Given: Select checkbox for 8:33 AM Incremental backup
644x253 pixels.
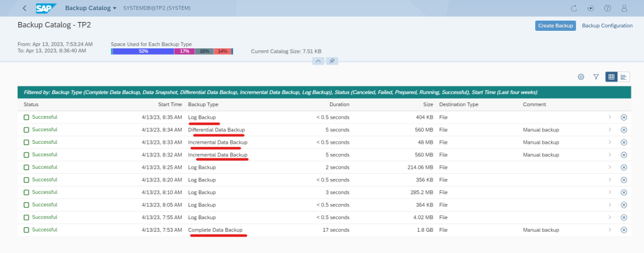Looking at the screenshot, I should point(26,143).
